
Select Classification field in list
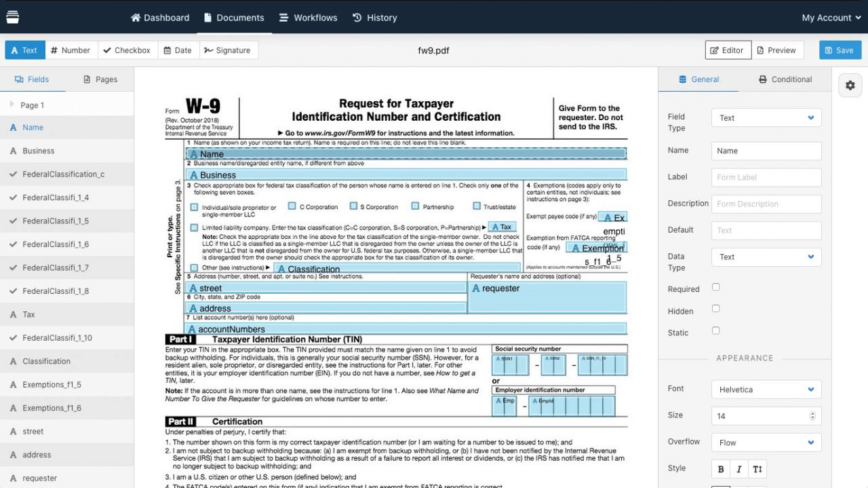(x=66, y=362)
